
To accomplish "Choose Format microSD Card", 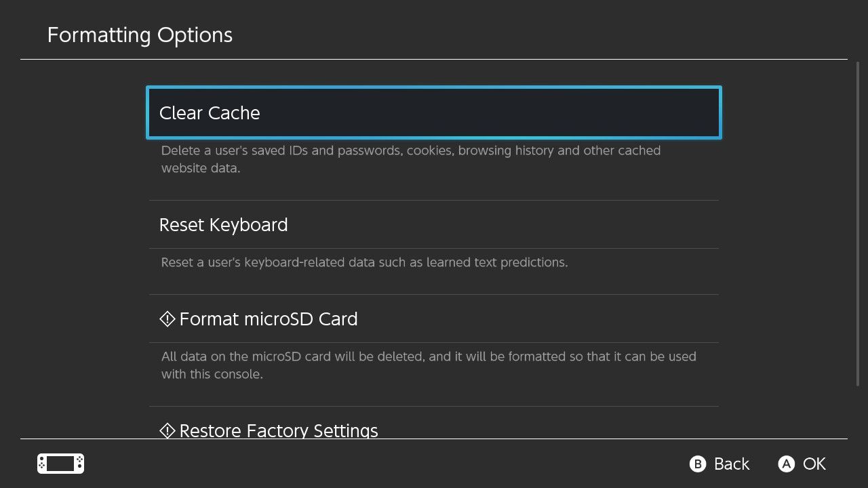I will tap(433, 319).
